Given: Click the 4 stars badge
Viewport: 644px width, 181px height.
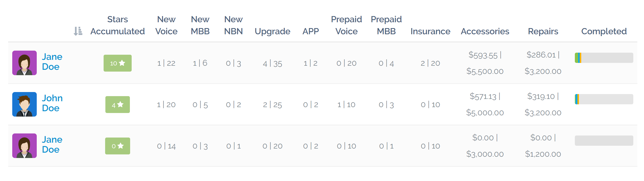Looking at the screenshot, I should pos(118,105).
